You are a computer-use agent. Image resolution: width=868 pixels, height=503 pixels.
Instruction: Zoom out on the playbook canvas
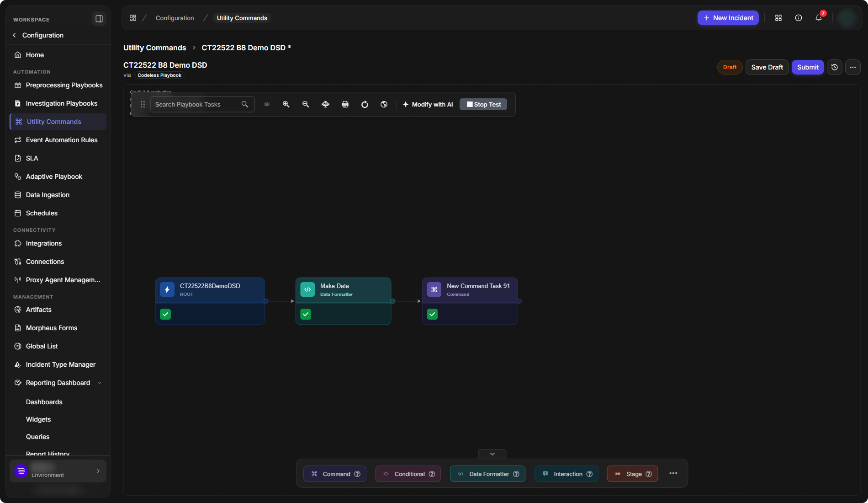(306, 104)
